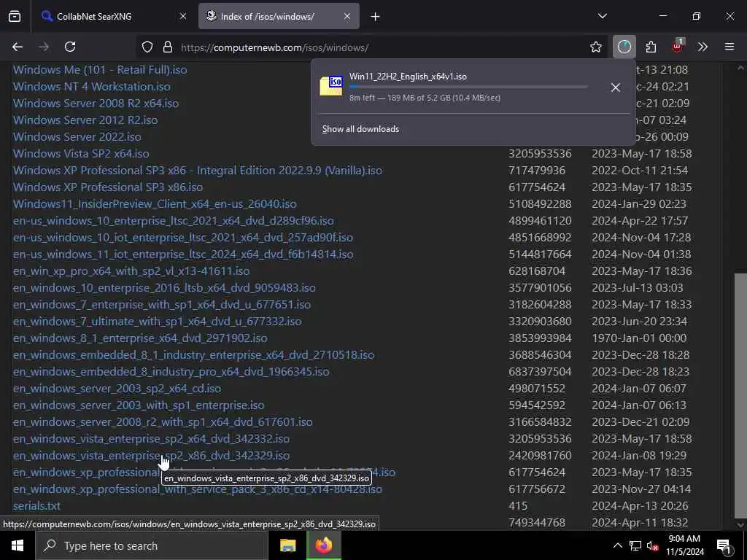The image size is (747, 560).
Task: Download Windows Server 2008 R2 x64.iso
Action: (x=96, y=104)
